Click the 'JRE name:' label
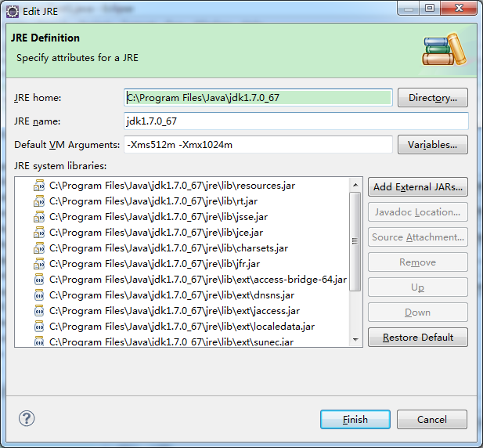Image resolution: width=483 pixels, height=448 pixels. click(38, 121)
